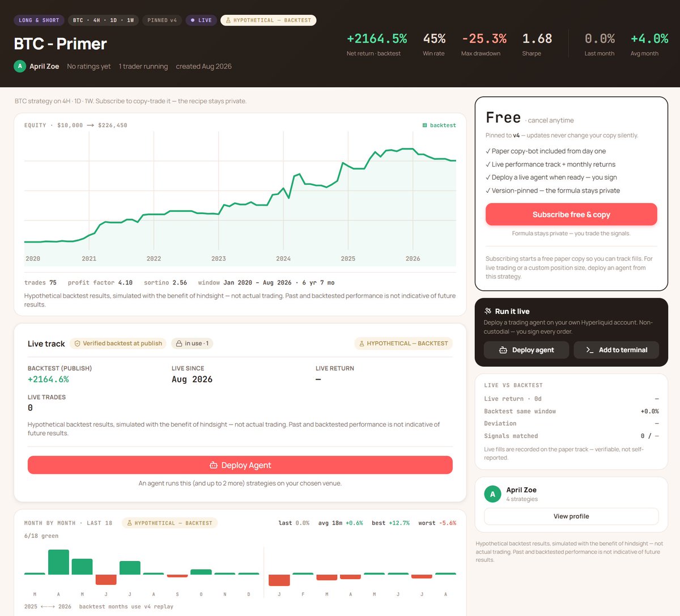
Task: Click the red January 2026 monthly bar
Action: pos(279,580)
